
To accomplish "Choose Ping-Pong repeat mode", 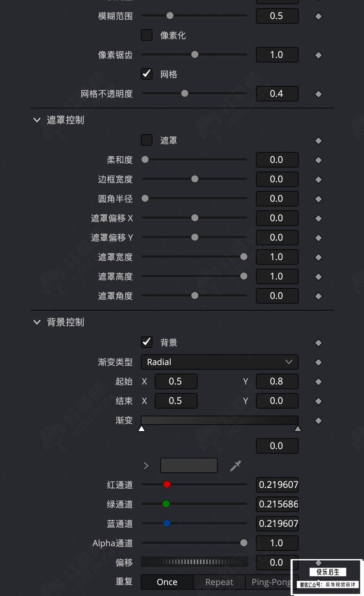I will [x=271, y=582].
